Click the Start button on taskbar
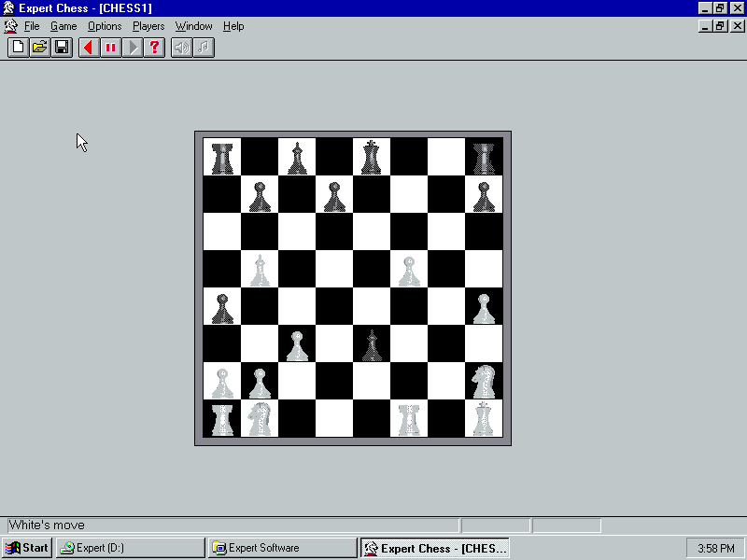This screenshot has height=560, width=747. (x=27, y=548)
